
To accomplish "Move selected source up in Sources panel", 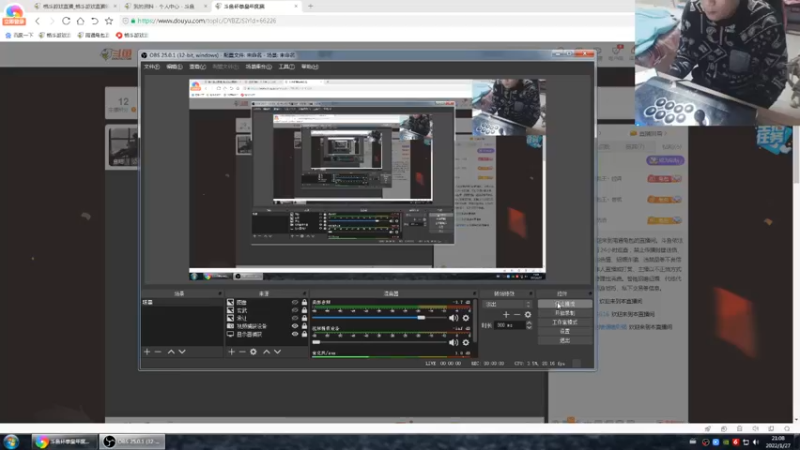I will point(266,352).
